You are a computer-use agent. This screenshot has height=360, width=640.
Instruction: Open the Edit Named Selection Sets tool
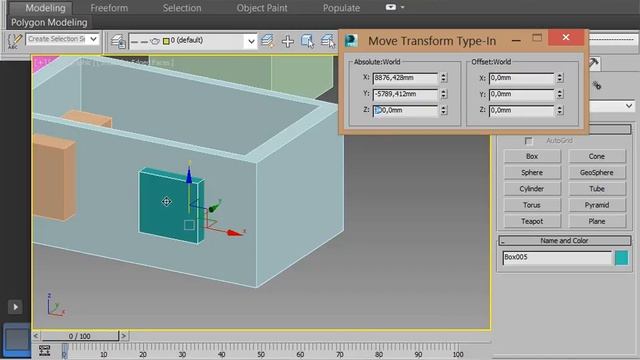tap(15, 41)
